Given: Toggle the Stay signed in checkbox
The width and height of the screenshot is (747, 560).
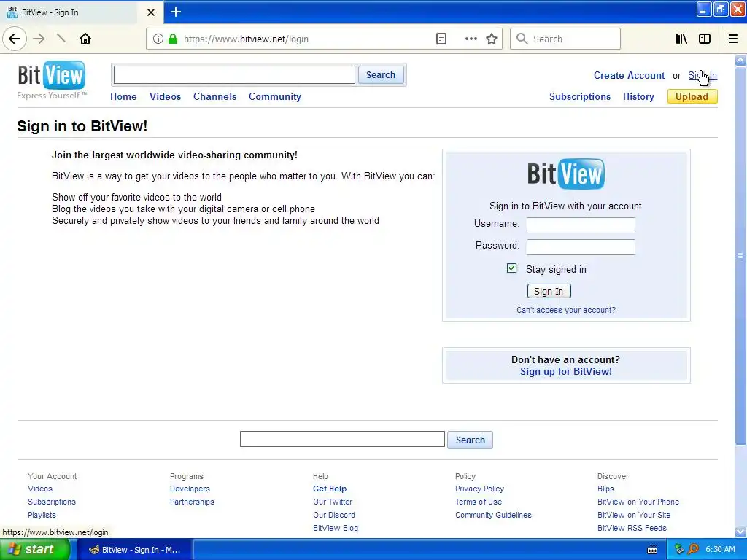Looking at the screenshot, I should (511, 268).
